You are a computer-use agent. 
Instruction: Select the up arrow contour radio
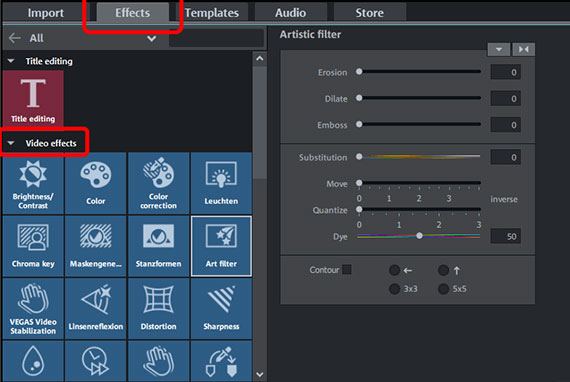coord(443,270)
